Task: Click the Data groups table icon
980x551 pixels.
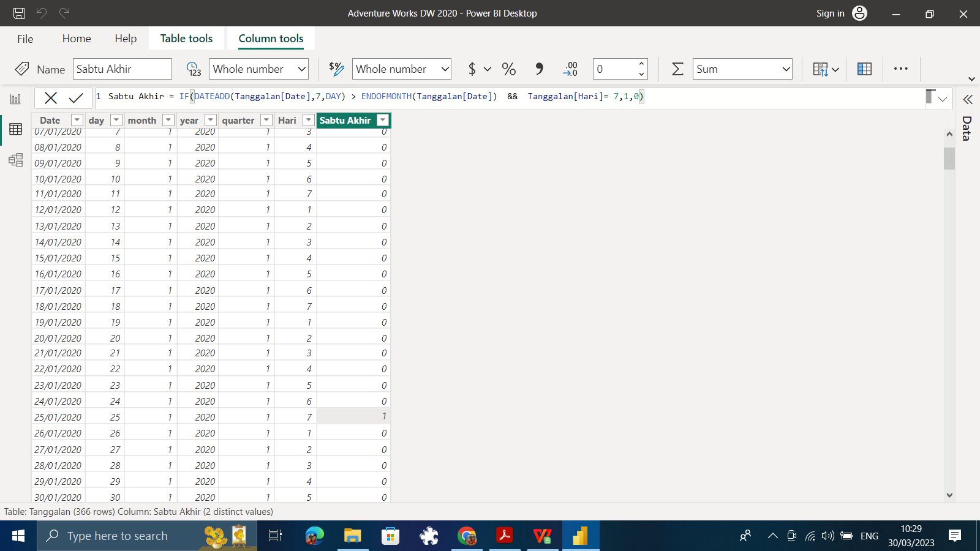Action: [864, 69]
